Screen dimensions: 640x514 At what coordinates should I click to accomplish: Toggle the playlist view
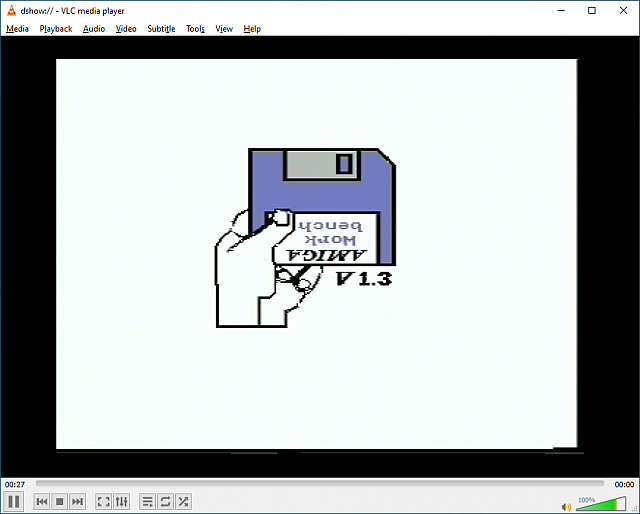(x=148, y=501)
